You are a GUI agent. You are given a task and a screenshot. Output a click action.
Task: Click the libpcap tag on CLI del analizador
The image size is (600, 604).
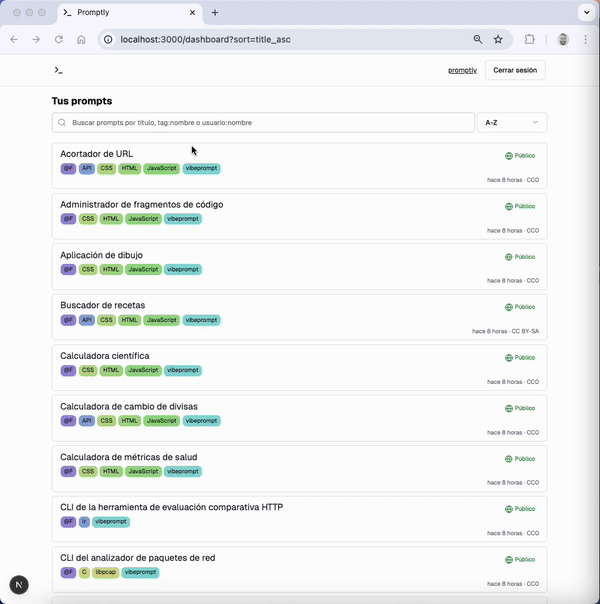[106, 572]
